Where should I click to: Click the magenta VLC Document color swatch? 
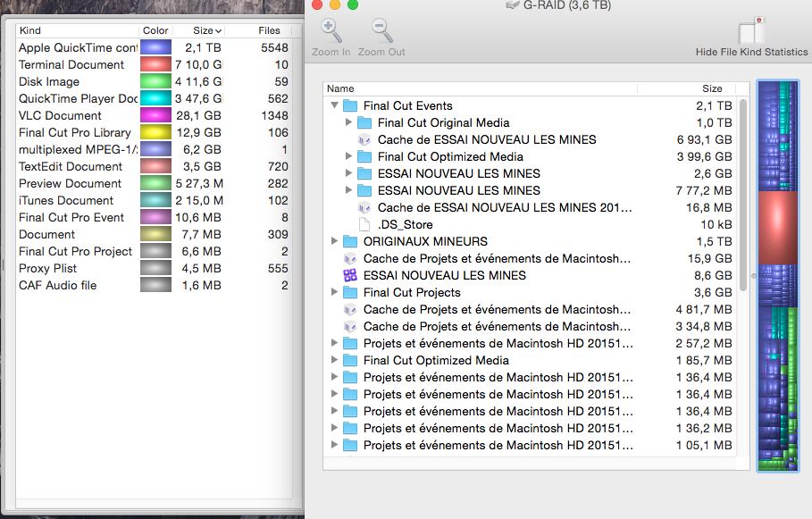(x=155, y=115)
